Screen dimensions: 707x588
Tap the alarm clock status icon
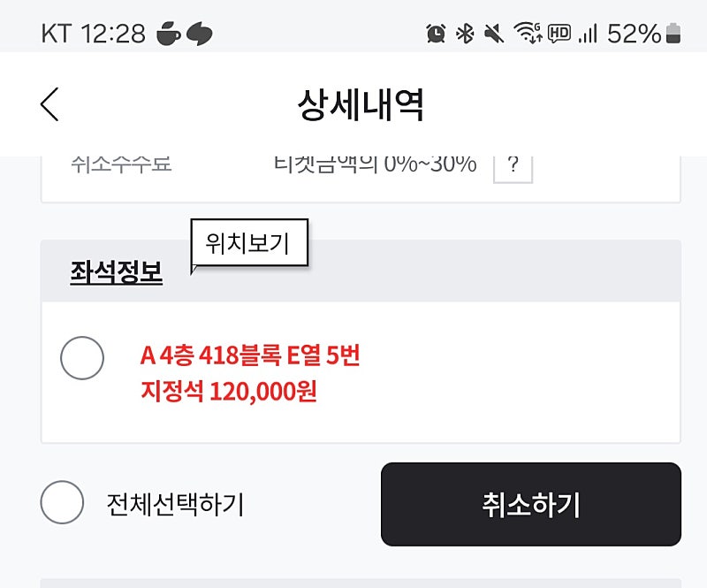pos(436,34)
